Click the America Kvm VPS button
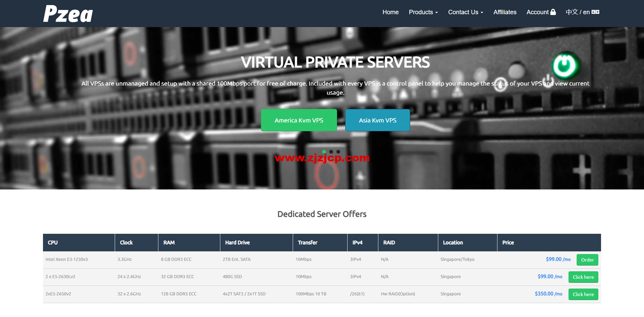 click(x=299, y=120)
